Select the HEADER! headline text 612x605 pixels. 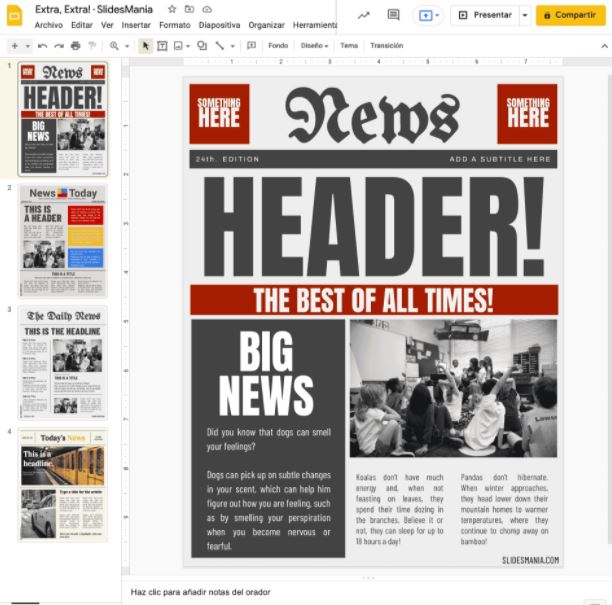point(374,226)
